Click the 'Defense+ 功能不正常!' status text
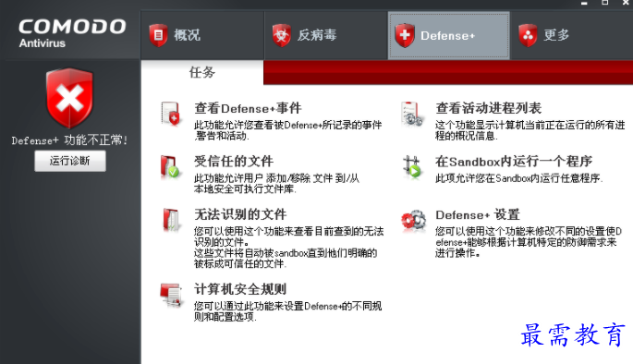 69,140
